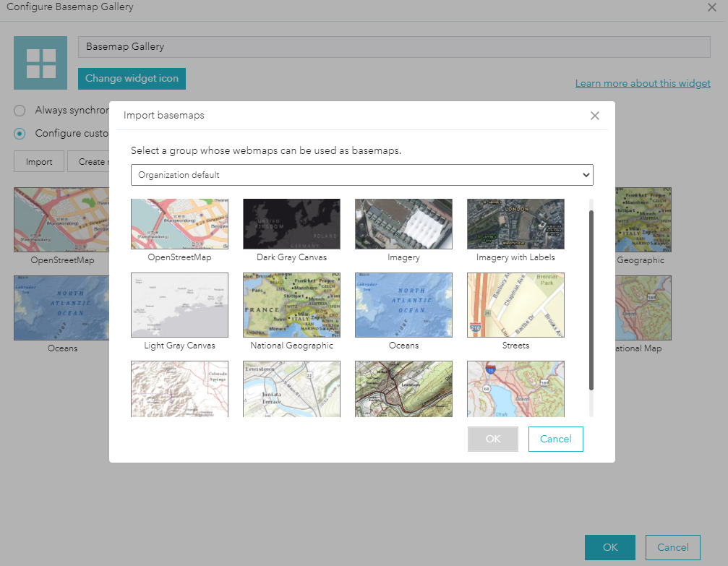Select the Configure custom radio option

[21, 133]
